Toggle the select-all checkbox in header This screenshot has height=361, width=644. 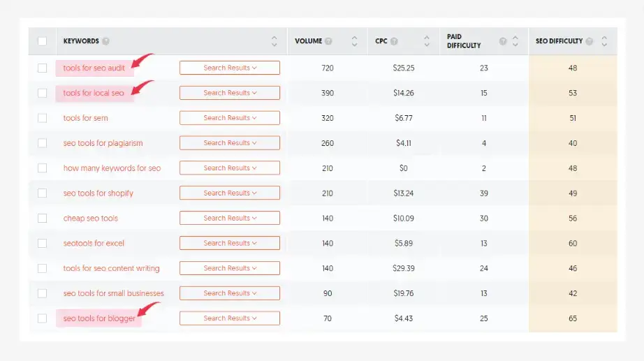point(42,41)
